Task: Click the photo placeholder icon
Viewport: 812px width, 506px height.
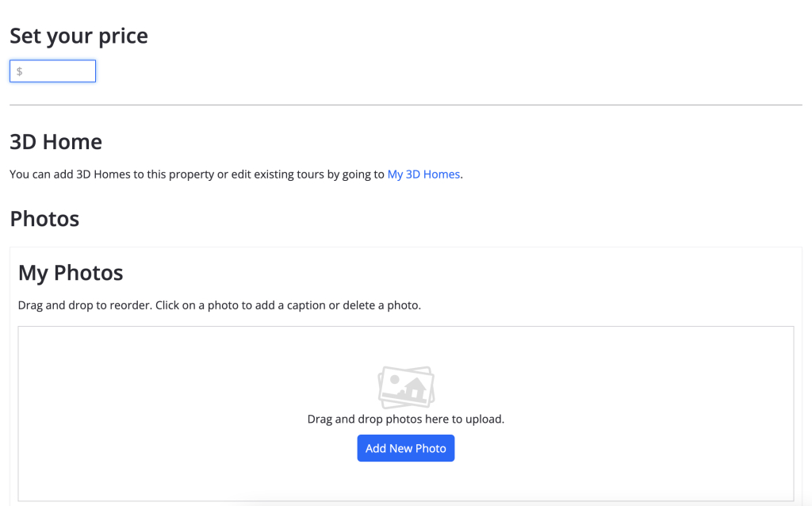Action: tap(406, 387)
